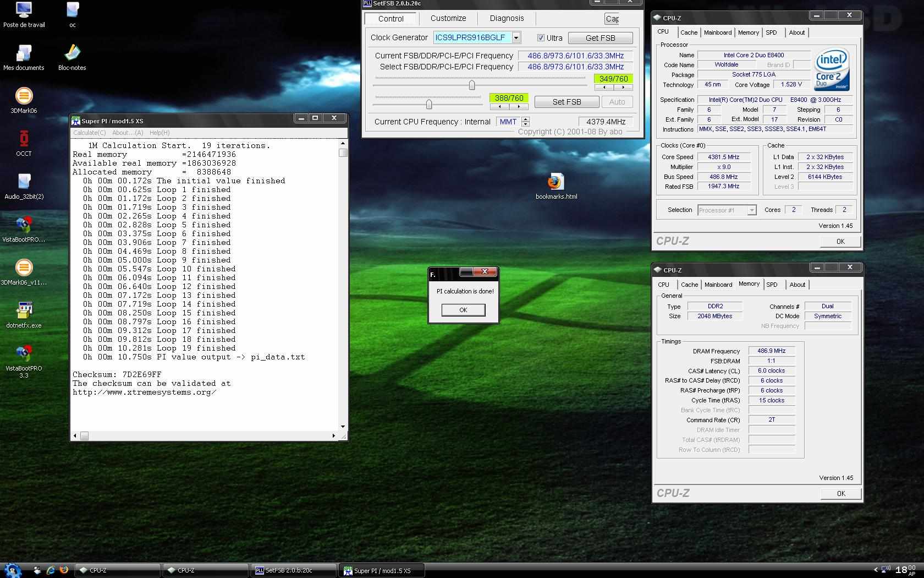The height and width of the screenshot is (578, 924).
Task: Open Calculate(C) menu in Super PI
Action: 89,133
